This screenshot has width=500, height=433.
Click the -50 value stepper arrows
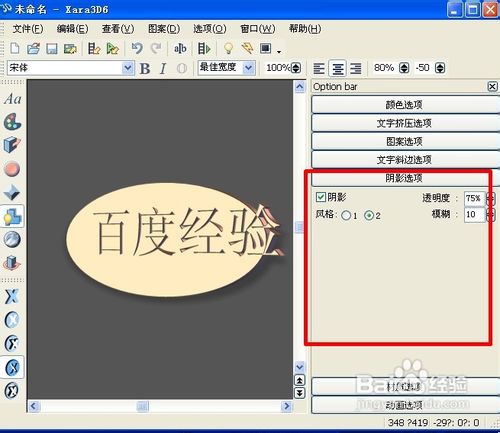(x=440, y=68)
